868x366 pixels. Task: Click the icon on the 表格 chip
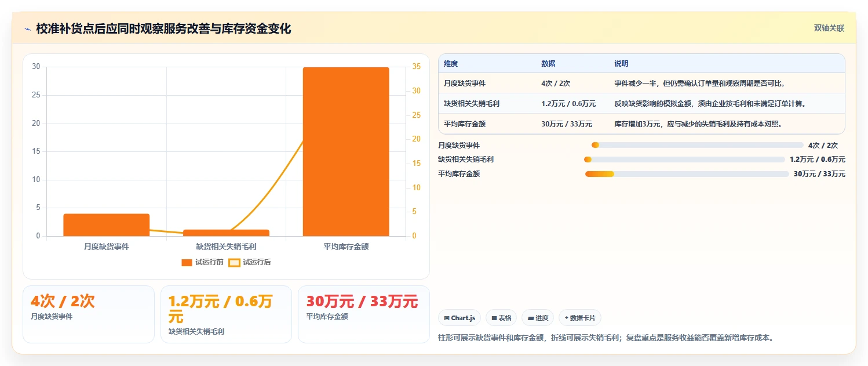click(x=494, y=318)
